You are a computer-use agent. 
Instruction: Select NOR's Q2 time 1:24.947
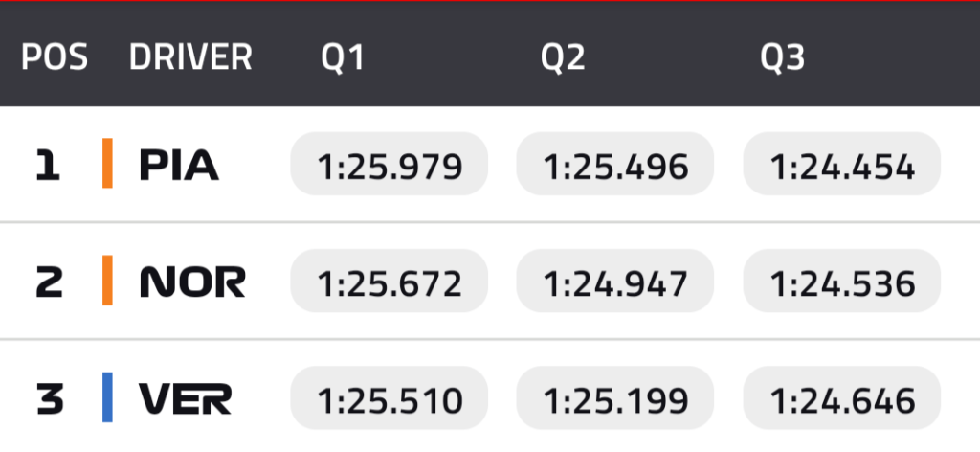(615, 282)
